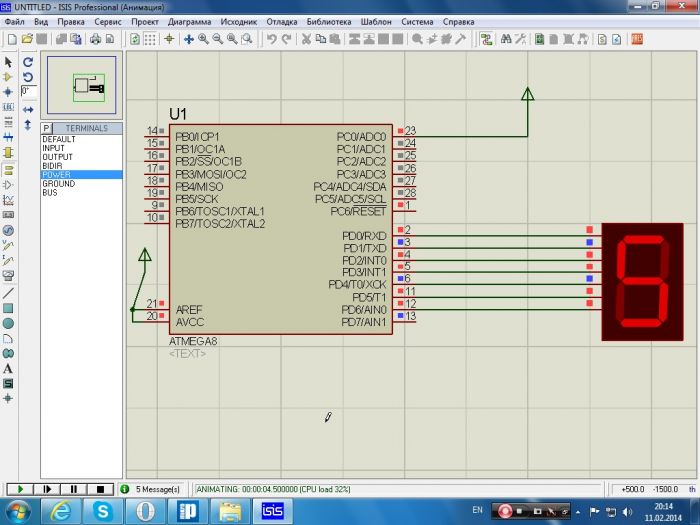Select terminals mode in sidebar
The width and height of the screenshot is (700, 525).
pyautogui.click(x=8, y=170)
